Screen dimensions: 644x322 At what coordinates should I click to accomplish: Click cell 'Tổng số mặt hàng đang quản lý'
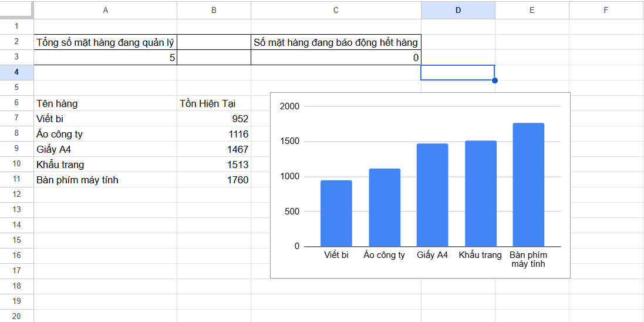click(x=106, y=42)
